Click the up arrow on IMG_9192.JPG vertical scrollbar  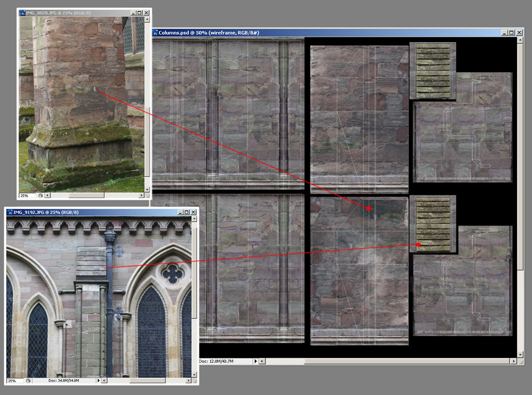pyautogui.click(x=194, y=218)
